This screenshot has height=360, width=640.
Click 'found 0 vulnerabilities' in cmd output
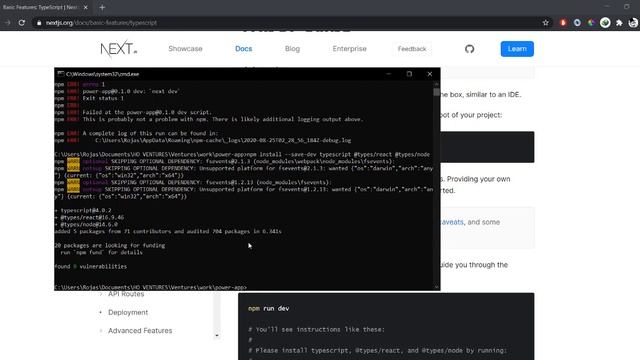point(91,267)
